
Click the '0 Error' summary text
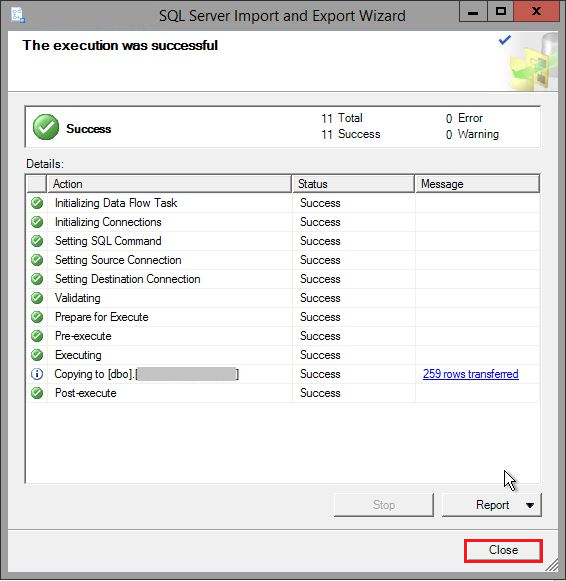(x=465, y=118)
